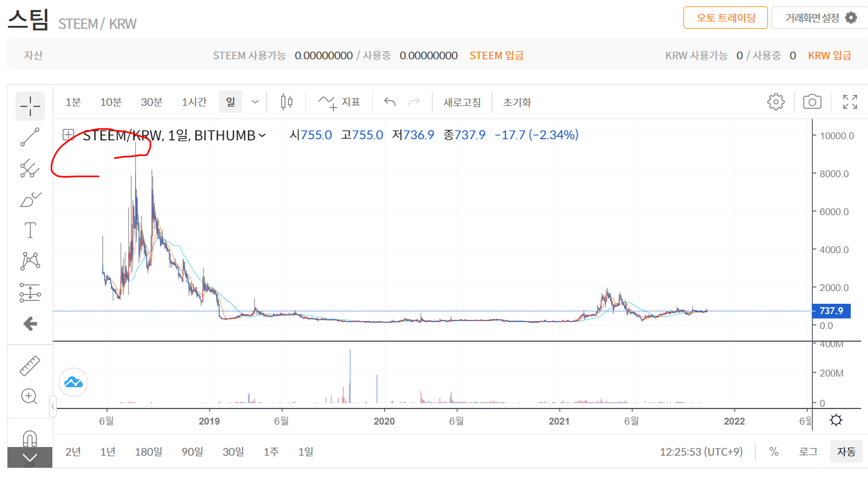The image size is (868, 485).
Task: Set chart range to 90일
Action: click(193, 452)
